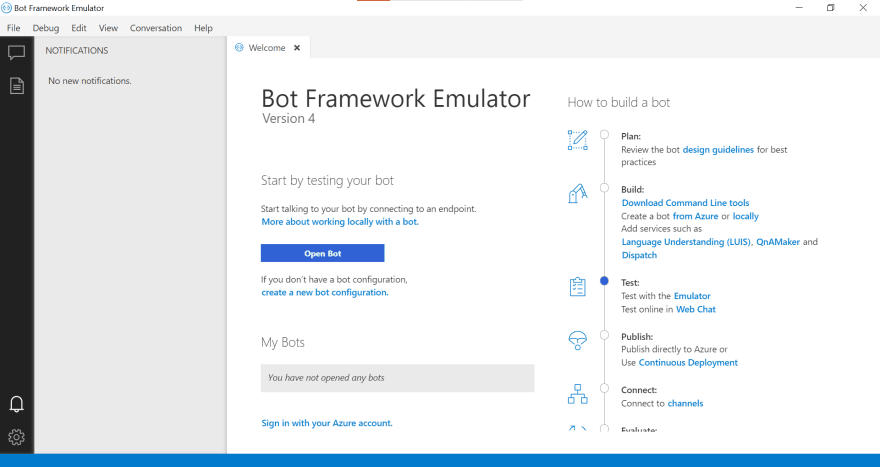The height and width of the screenshot is (467, 880).
Task: Click the Bot Framework Emulator title bar icon
Action: coord(6,8)
